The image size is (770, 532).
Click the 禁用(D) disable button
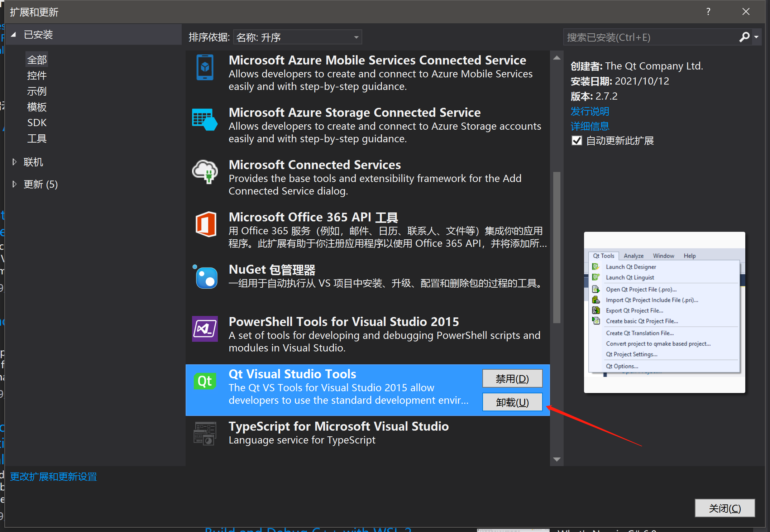click(512, 379)
